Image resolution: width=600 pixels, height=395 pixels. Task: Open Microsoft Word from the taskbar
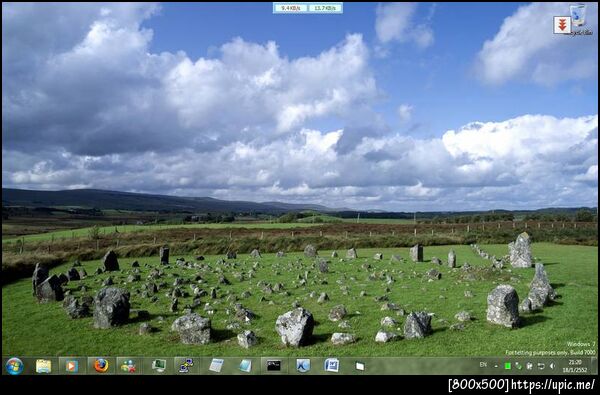[x=331, y=365]
